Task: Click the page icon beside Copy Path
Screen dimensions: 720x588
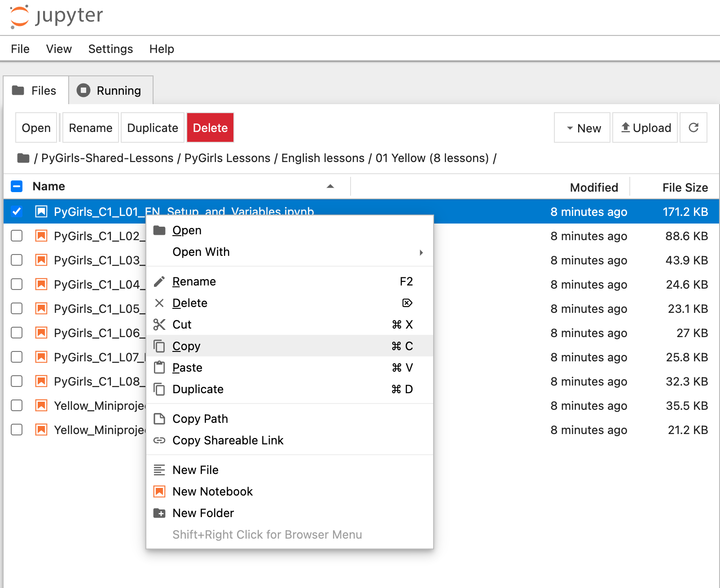Action: pyautogui.click(x=159, y=419)
